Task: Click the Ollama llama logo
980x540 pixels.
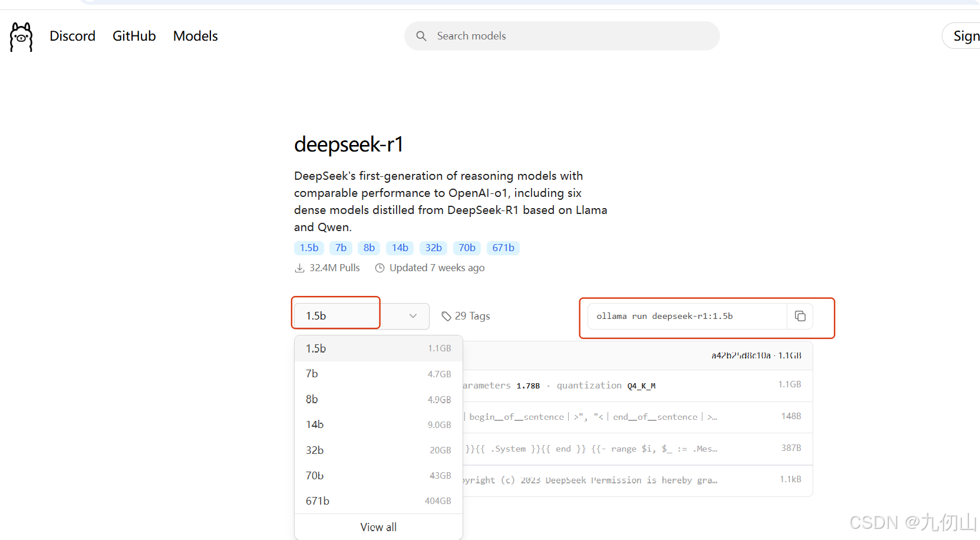Action: 21,37
